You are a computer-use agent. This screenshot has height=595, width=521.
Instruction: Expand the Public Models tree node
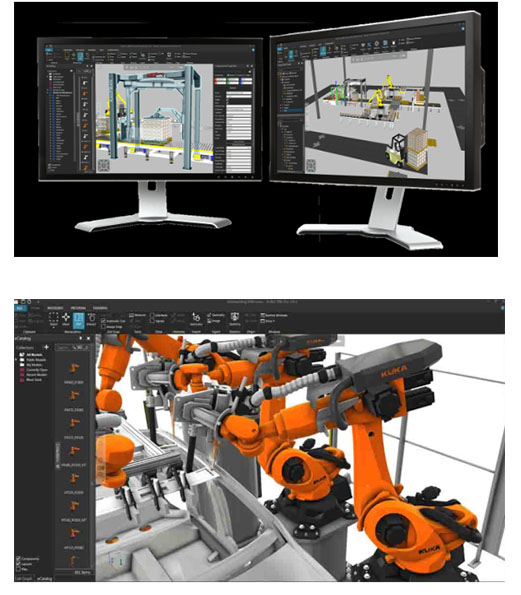coord(17,360)
